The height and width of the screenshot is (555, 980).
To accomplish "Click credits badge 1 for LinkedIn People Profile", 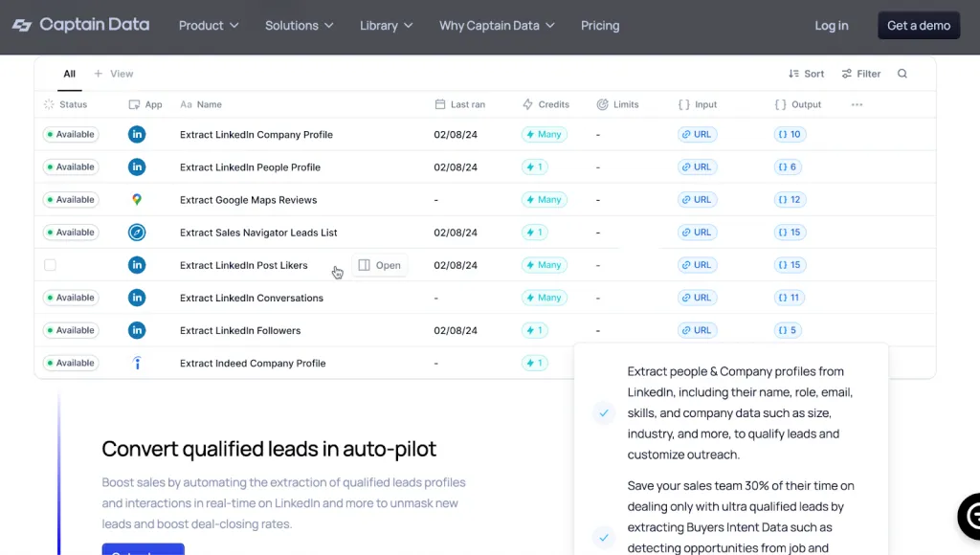I will tap(534, 166).
